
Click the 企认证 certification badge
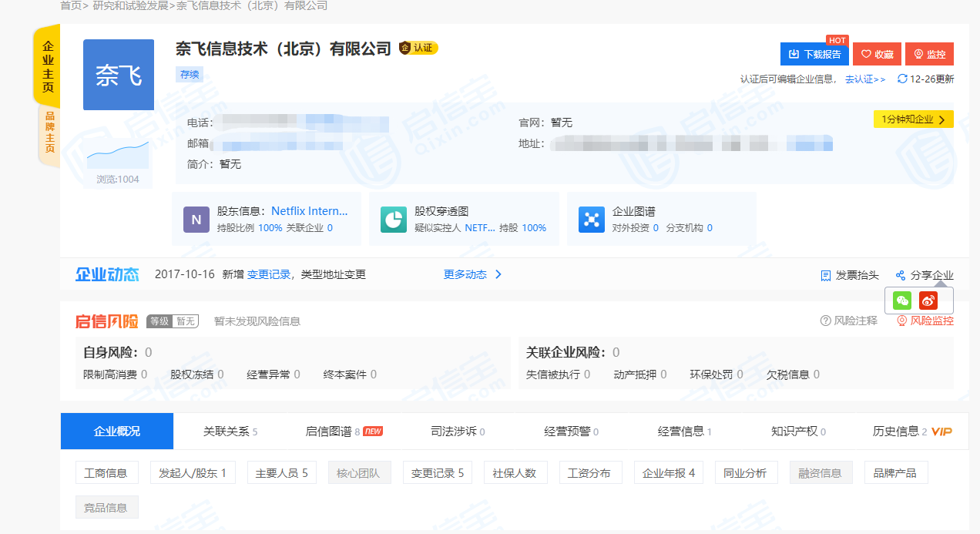[418, 47]
